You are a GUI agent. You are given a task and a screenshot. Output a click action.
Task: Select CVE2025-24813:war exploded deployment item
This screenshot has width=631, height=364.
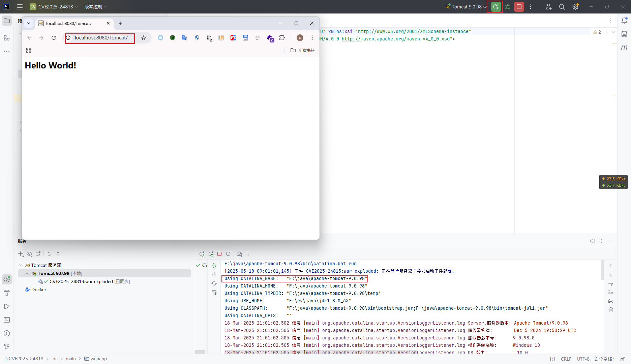[x=84, y=281]
